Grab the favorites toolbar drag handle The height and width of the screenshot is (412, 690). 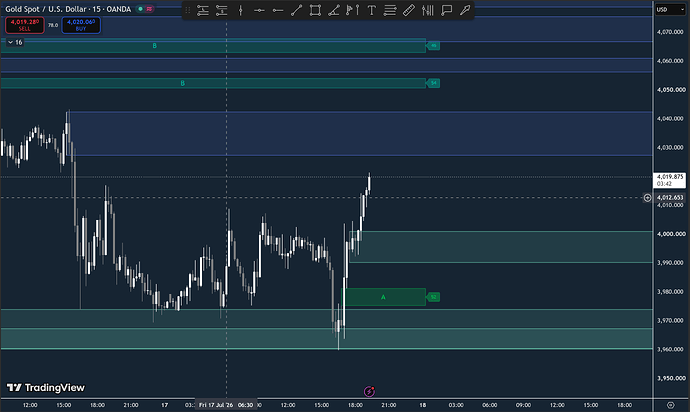click(x=188, y=10)
